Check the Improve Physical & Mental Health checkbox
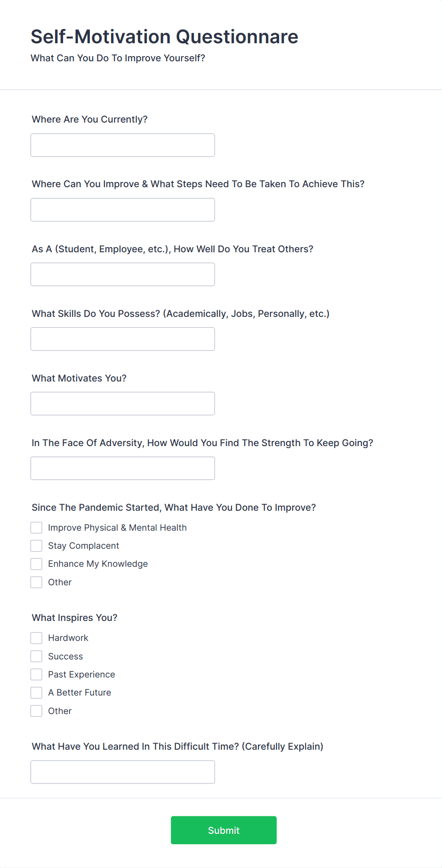This screenshot has width=442, height=868. point(36,527)
